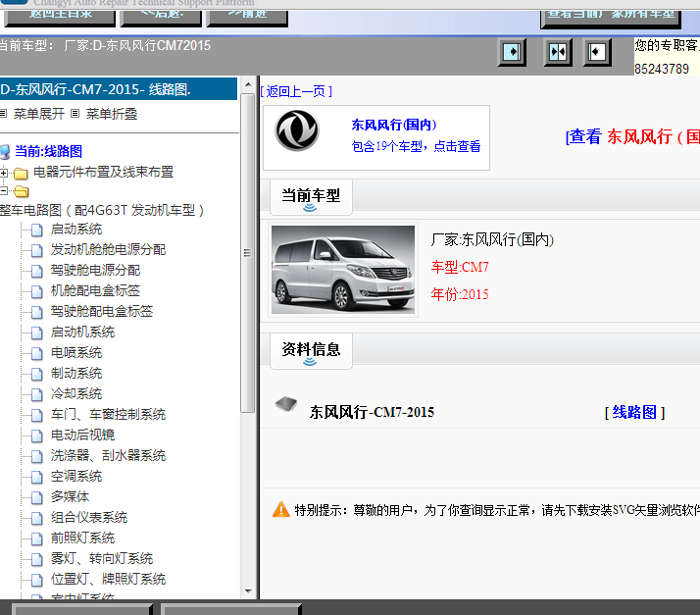The width and height of the screenshot is (700, 615).
Task: Click the orange warning triangle icon
Action: click(280, 510)
